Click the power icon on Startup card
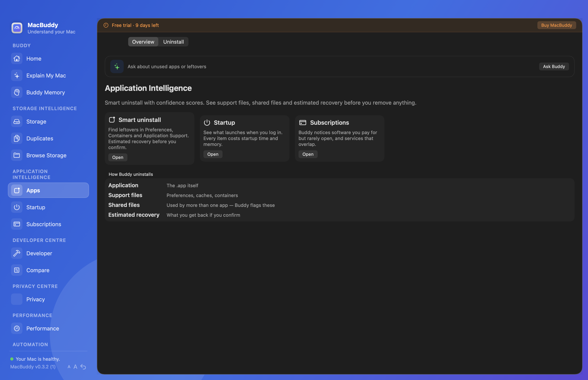 coord(207,123)
